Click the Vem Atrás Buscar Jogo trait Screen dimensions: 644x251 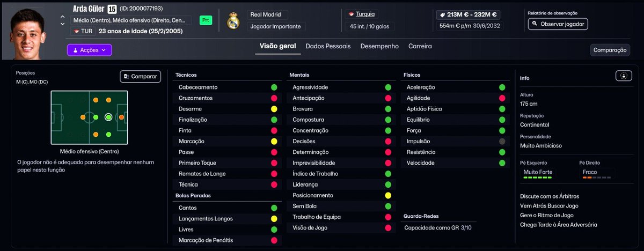click(549, 206)
